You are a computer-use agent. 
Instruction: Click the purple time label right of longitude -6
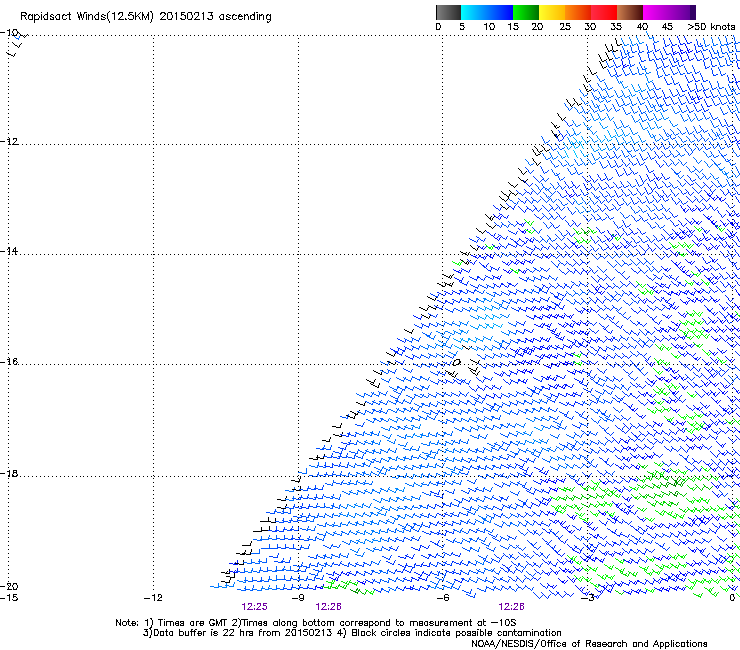pos(511,607)
